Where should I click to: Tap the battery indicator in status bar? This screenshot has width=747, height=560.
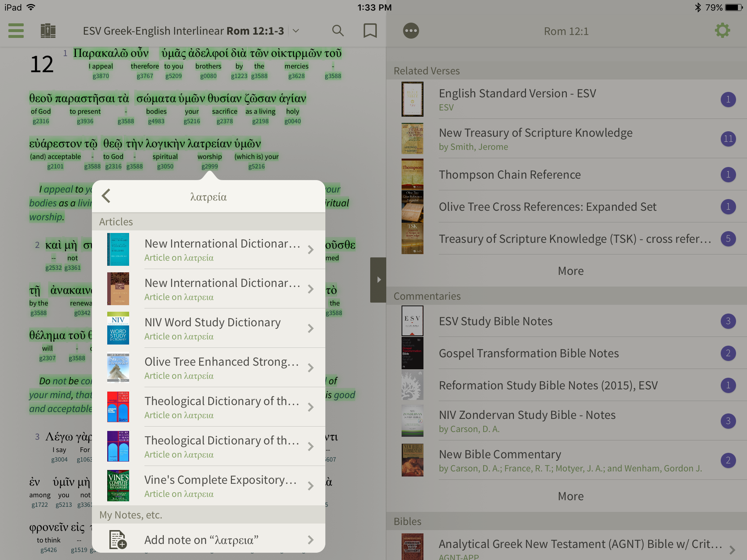pos(734,7)
